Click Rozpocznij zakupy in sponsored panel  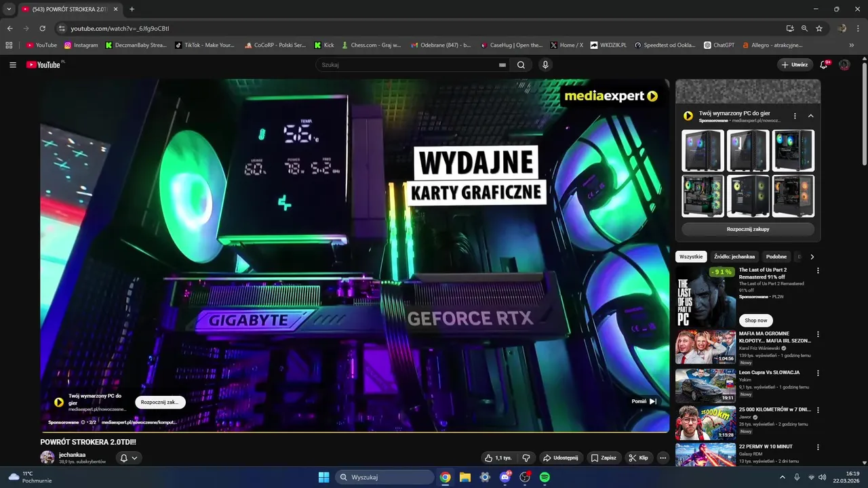pos(748,229)
